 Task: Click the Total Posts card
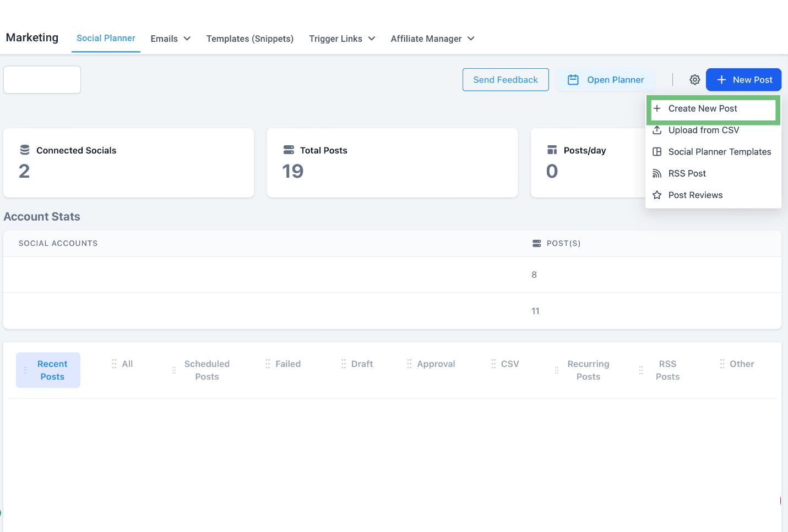click(393, 163)
